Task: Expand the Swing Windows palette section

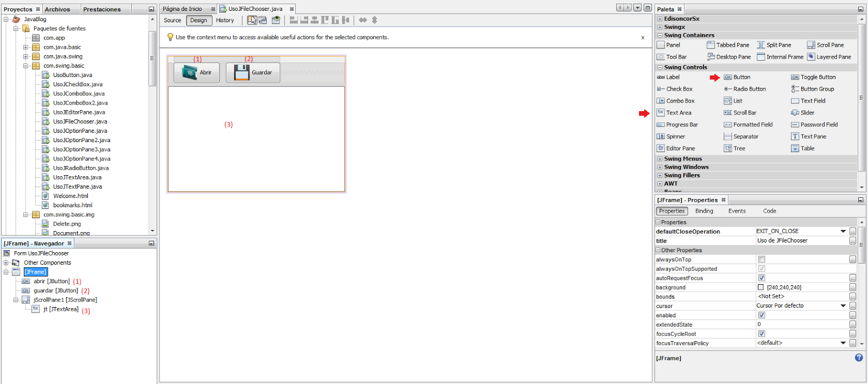Action: [x=660, y=167]
